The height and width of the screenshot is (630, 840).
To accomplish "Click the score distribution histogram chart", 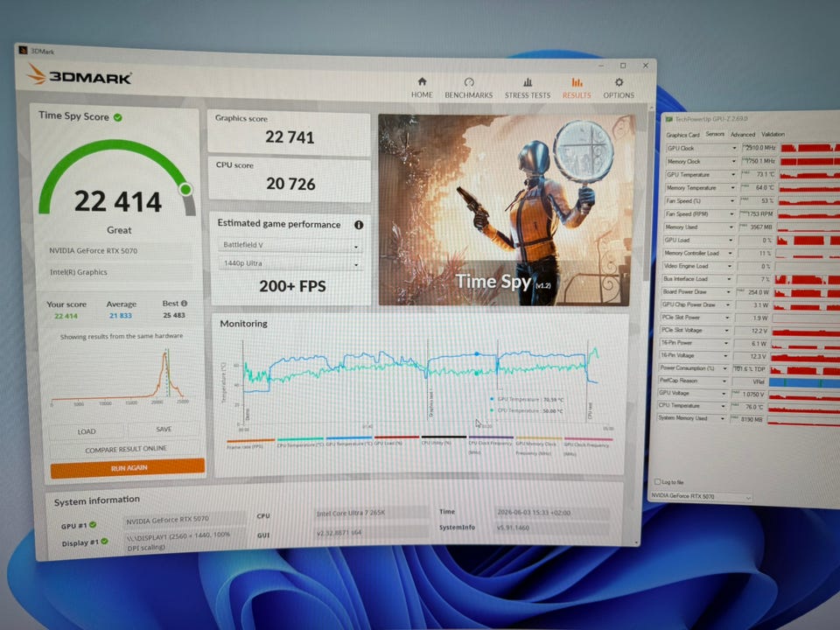I will (119, 375).
